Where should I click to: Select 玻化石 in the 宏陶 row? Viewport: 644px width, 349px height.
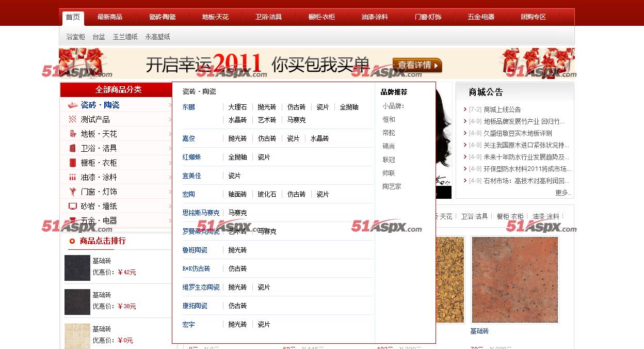coord(267,194)
